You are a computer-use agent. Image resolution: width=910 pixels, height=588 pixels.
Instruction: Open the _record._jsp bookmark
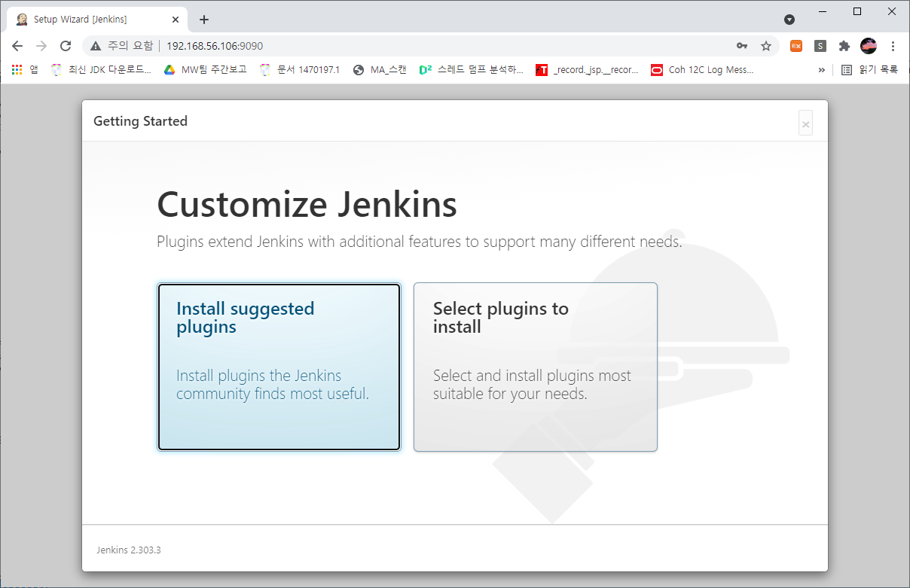[x=588, y=70]
